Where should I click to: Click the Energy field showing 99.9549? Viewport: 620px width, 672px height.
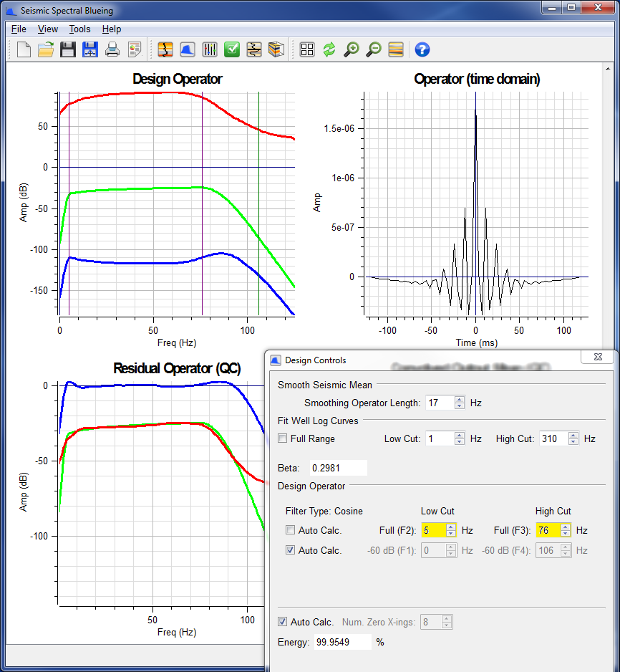(x=342, y=642)
